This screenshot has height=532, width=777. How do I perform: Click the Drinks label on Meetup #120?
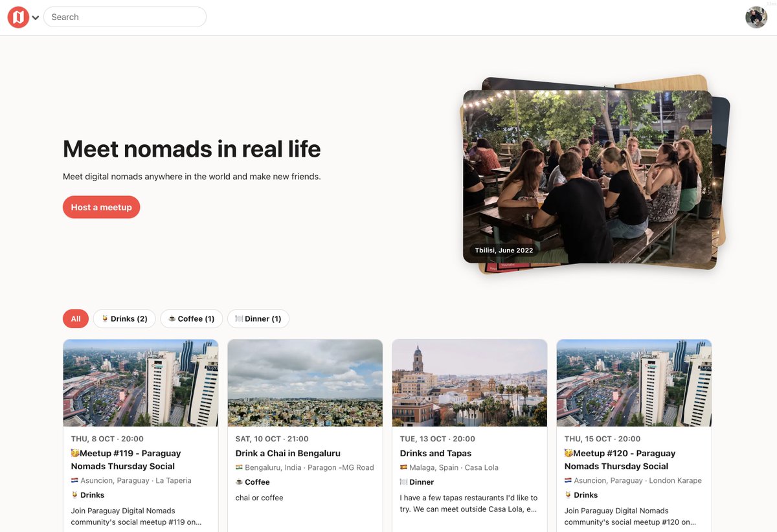(581, 494)
